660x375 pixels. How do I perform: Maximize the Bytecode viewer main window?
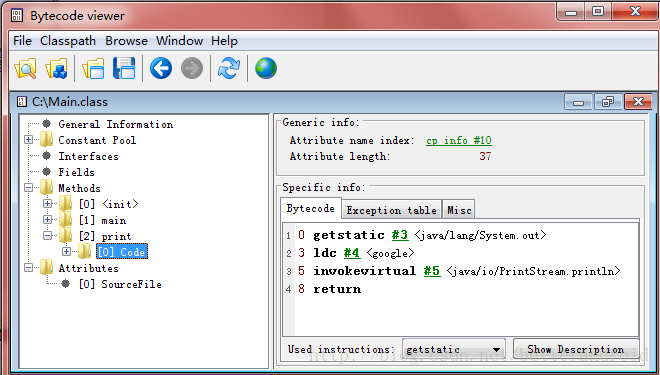pyautogui.click(x=598, y=11)
